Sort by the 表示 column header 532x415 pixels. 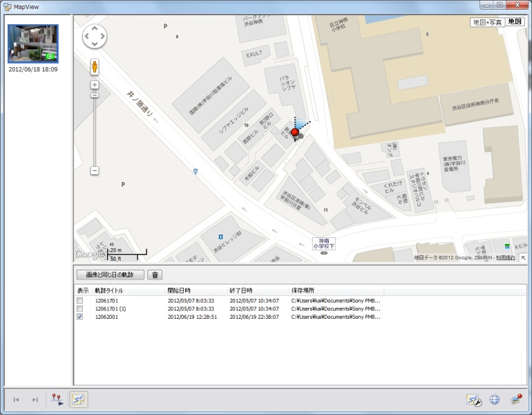(83, 290)
